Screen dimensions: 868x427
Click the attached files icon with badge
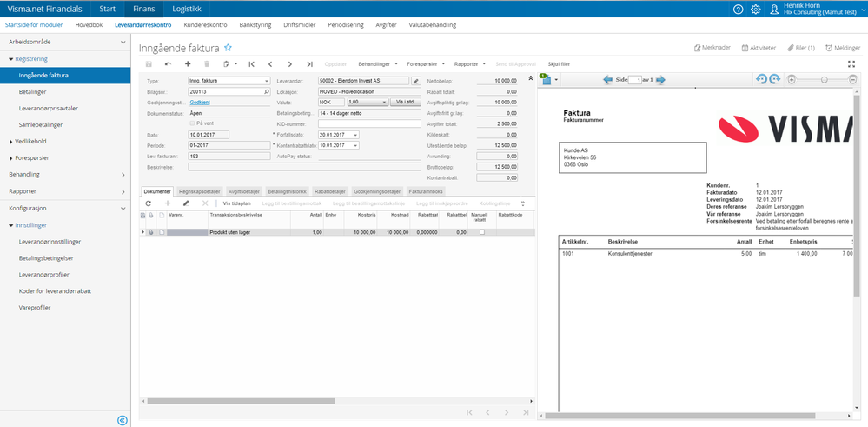pyautogui.click(x=547, y=80)
